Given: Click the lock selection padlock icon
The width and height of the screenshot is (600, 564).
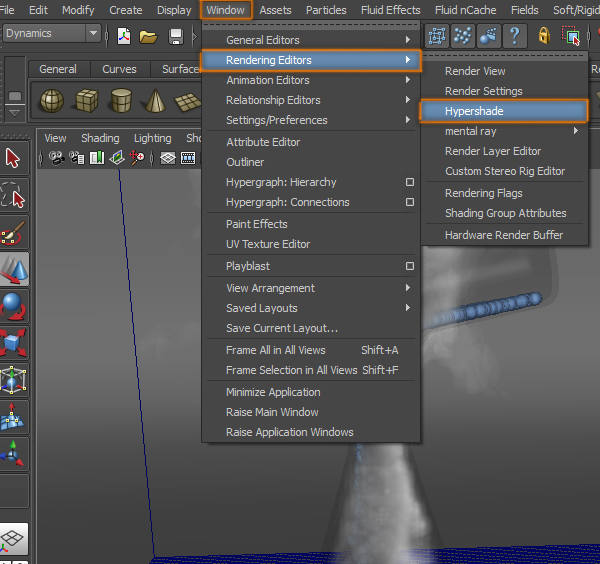Looking at the screenshot, I should click(543, 36).
